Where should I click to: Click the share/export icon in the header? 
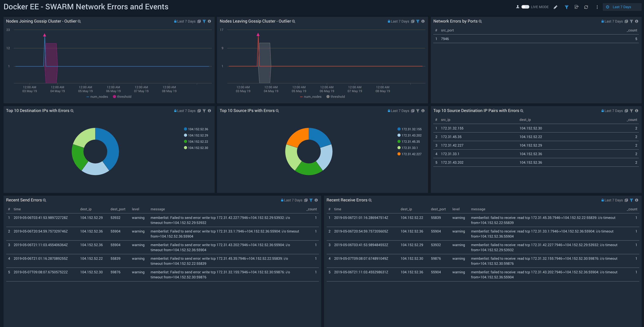tap(577, 7)
